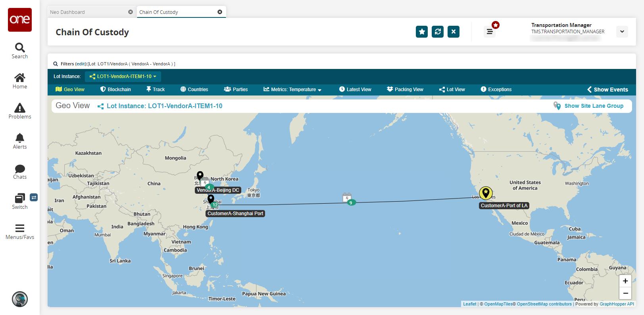Open the OpenStreetMap contributors link

[x=544, y=304]
